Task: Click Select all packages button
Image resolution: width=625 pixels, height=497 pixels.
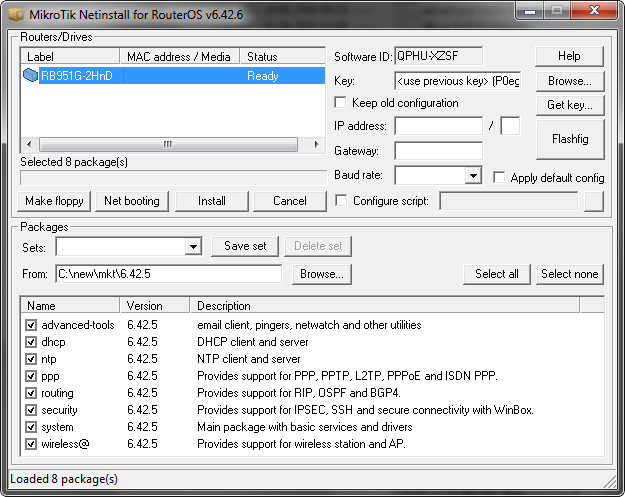Action: pyautogui.click(x=497, y=274)
